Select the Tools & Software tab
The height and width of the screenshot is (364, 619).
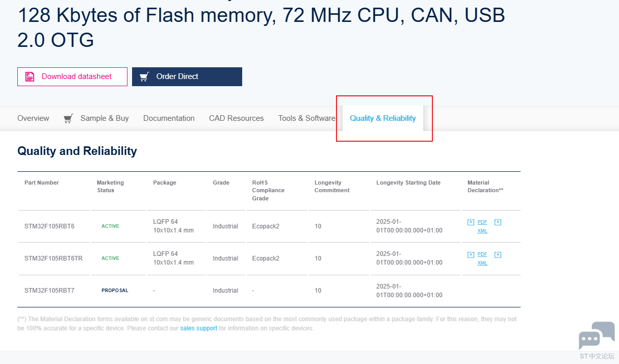click(x=307, y=118)
